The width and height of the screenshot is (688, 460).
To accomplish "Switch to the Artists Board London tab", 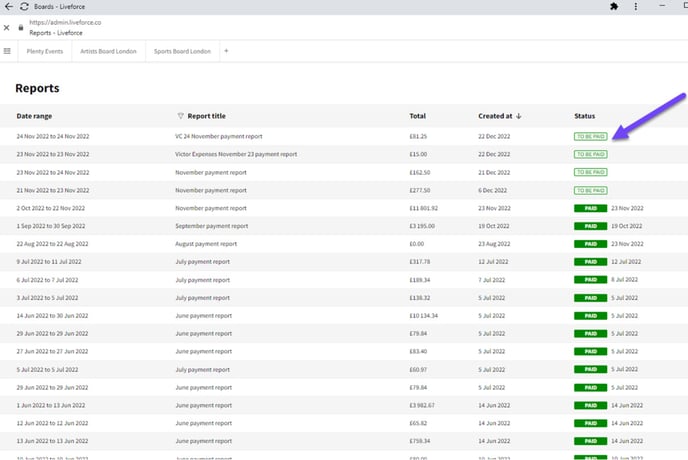I will tap(108, 51).
